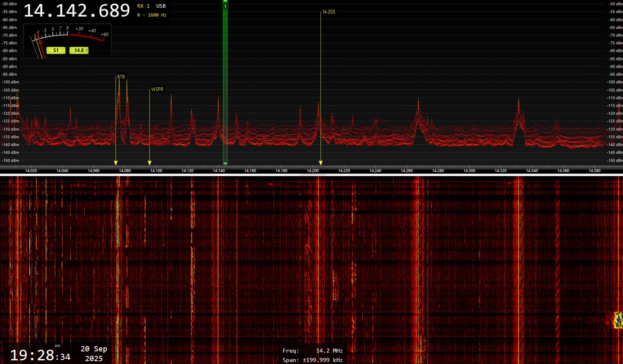
Task: Select the 14.205 bookmark marker label
Action: click(x=329, y=12)
